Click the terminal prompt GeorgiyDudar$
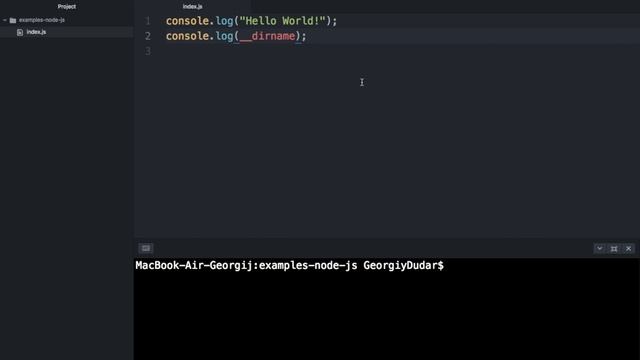Image resolution: width=640 pixels, height=360 pixels. coord(403,265)
